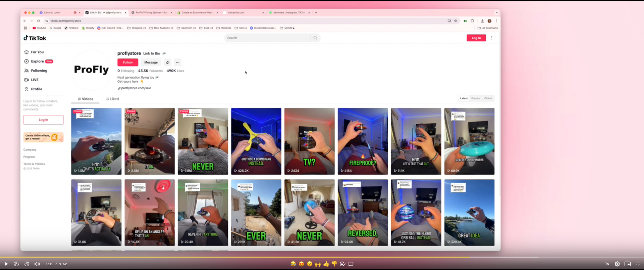Open browser extensions puzzle icon

coord(472,21)
